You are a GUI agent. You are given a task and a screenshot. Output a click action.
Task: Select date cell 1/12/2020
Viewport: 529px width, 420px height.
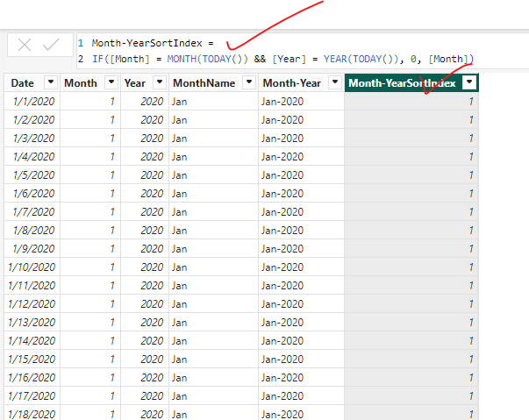point(32,304)
